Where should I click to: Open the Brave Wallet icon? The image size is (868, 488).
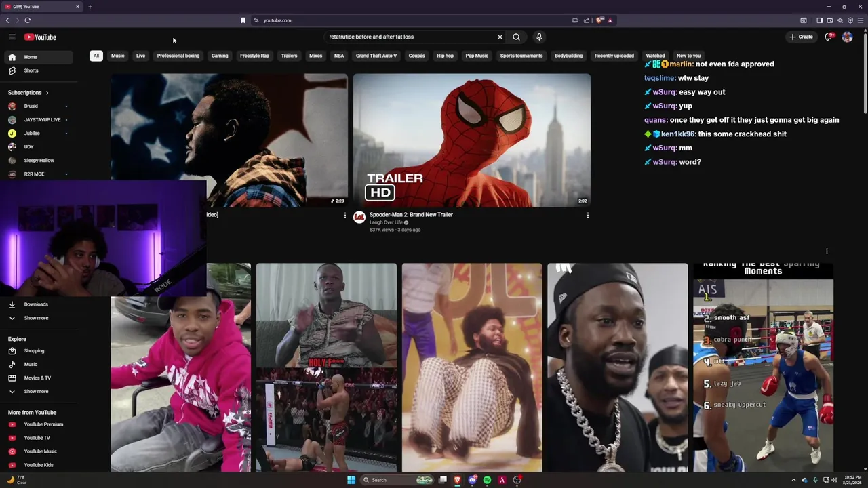pyautogui.click(x=830, y=20)
